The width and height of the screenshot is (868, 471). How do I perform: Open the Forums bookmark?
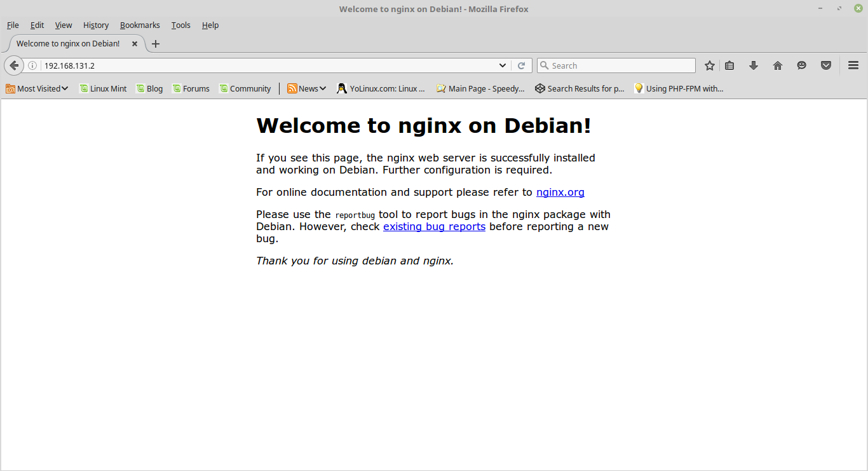(191, 88)
